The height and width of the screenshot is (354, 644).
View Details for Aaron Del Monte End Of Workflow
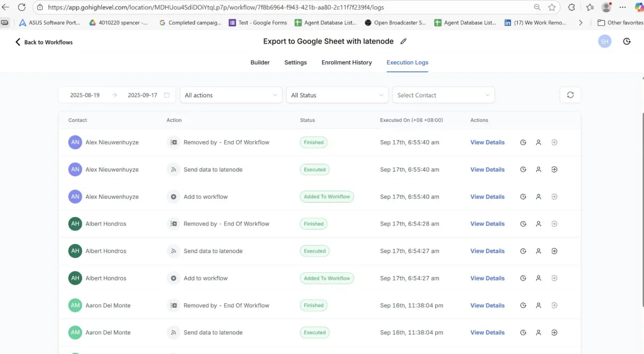[487, 306]
